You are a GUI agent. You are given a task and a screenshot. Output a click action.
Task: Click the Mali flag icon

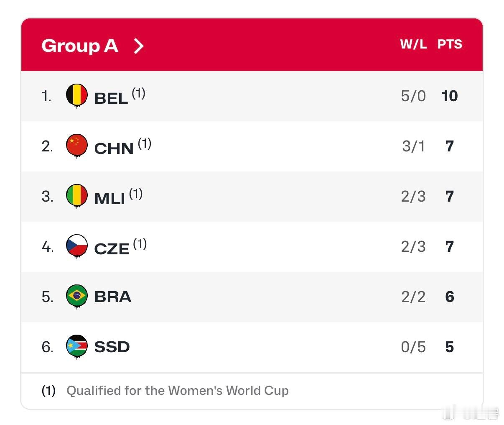(77, 196)
